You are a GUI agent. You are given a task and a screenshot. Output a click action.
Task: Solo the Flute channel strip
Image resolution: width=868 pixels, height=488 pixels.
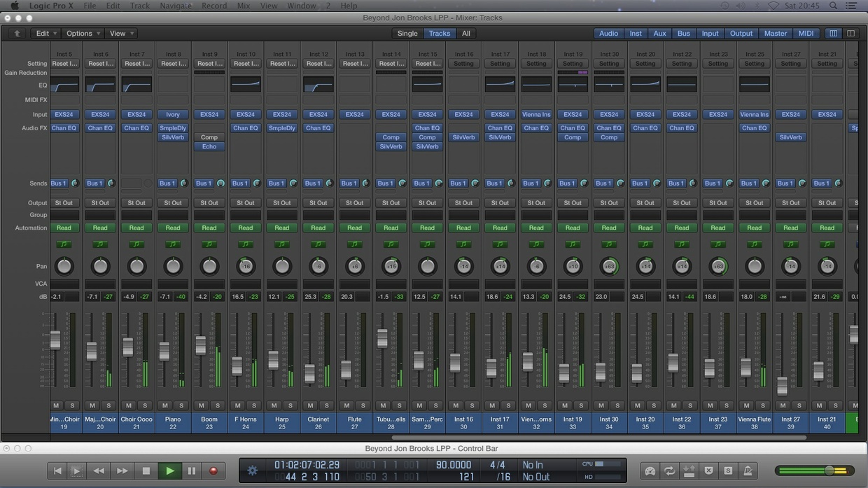pyautogui.click(x=363, y=405)
